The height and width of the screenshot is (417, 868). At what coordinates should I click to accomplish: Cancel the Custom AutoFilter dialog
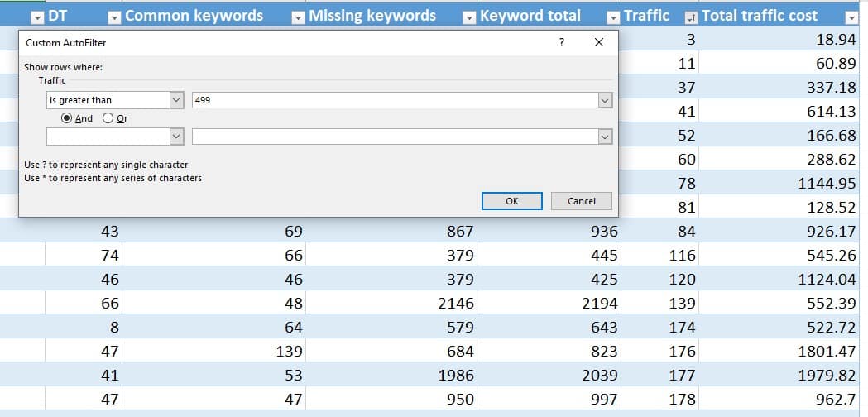coord(581,201)
